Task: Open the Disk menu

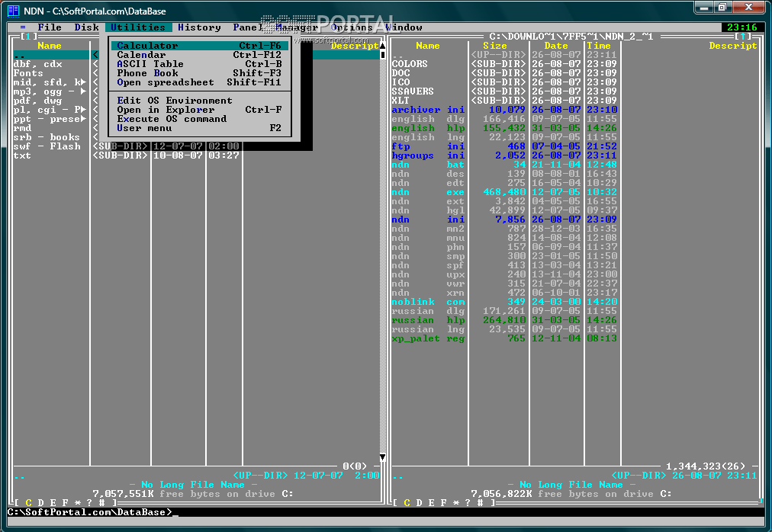Action: pyautogui.click(x=86, y=27)
